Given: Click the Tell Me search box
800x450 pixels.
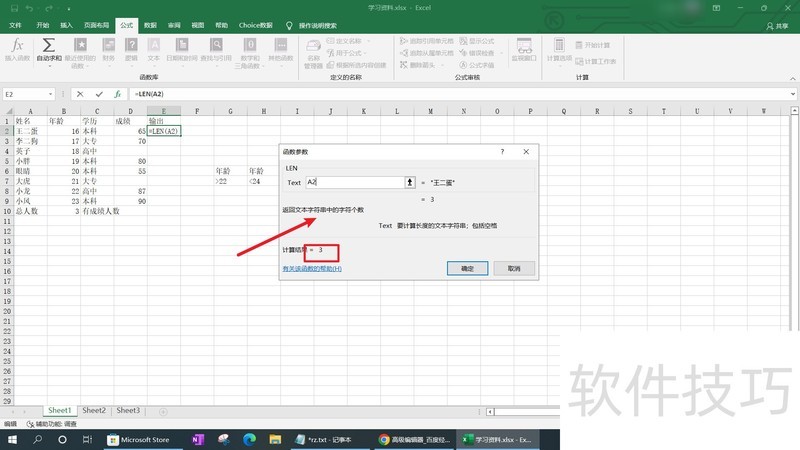Looking at the screenshot, I should tap(312, 26).
